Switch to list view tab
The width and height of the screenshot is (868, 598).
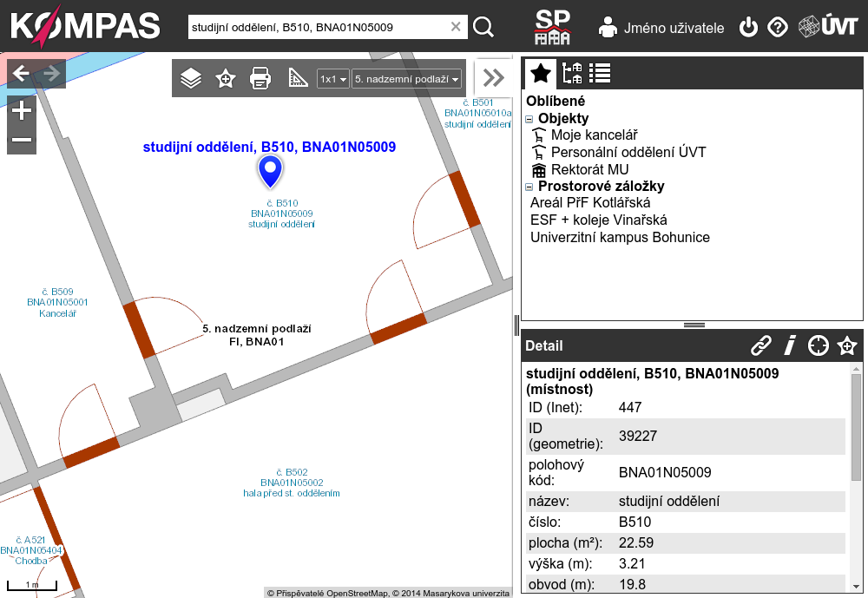click(x=600, y=73)
